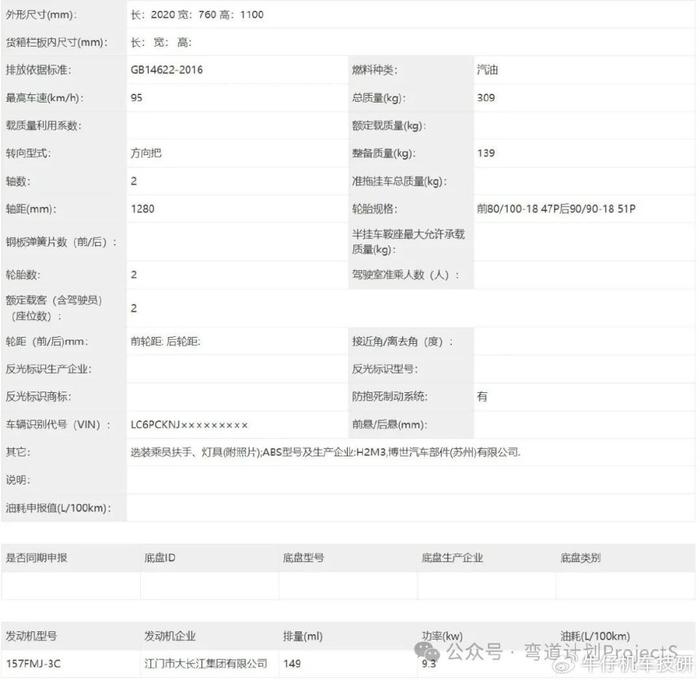
Task: Select the 底盘ID column header
Action: point(160,558)
